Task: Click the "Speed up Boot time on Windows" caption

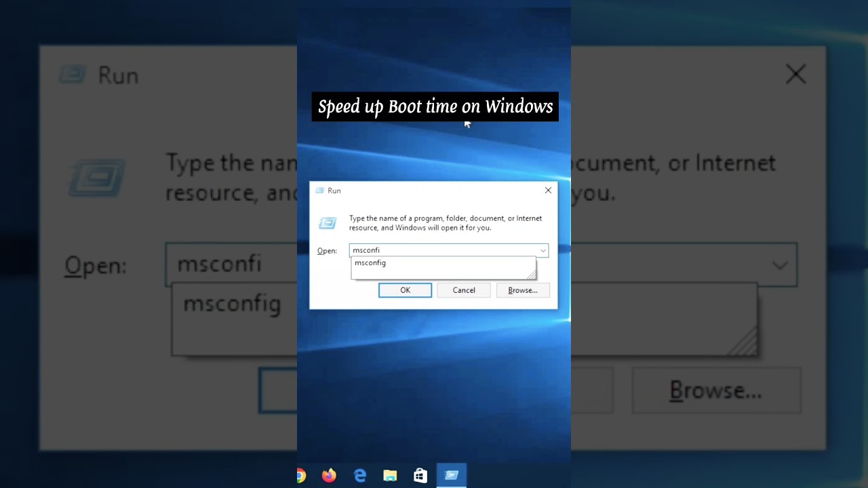Action: [435, 107]
